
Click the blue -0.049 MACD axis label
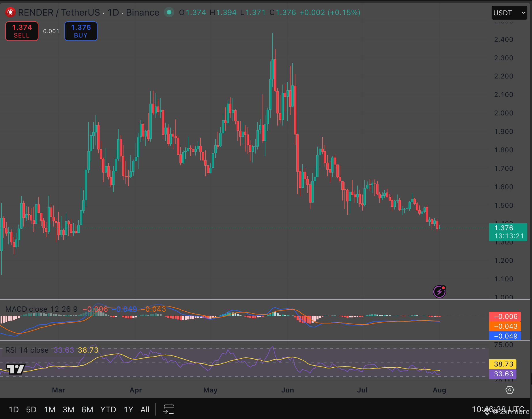505,336
